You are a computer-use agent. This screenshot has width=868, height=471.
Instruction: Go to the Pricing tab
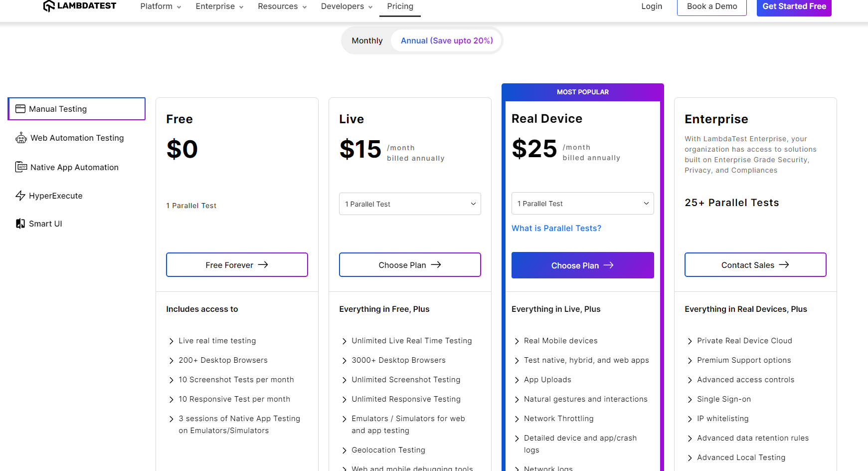point(400,6)
